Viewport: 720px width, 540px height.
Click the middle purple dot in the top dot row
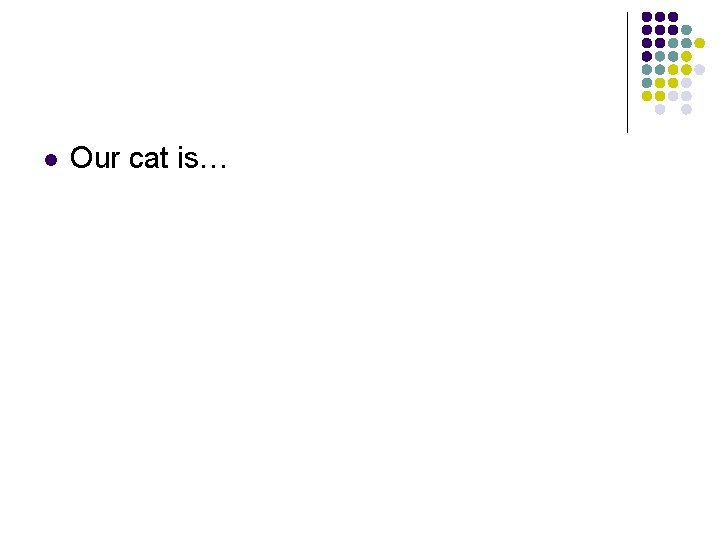(660, 17)
